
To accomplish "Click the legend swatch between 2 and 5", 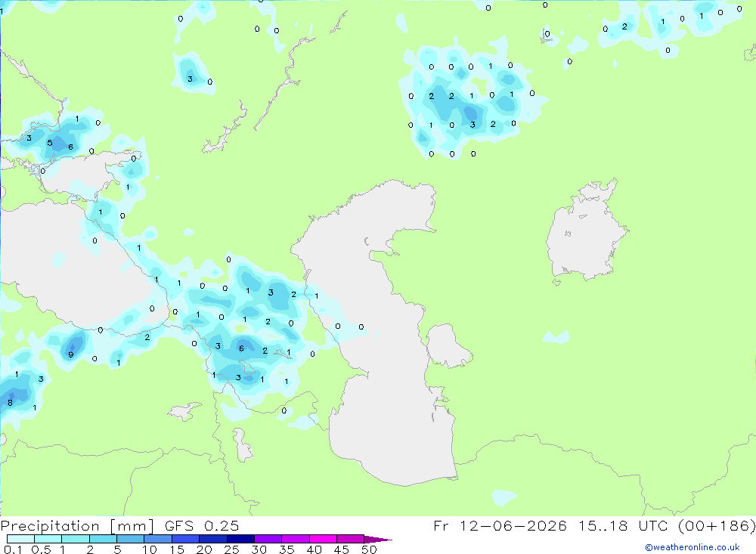I will (x=103, y=539).
